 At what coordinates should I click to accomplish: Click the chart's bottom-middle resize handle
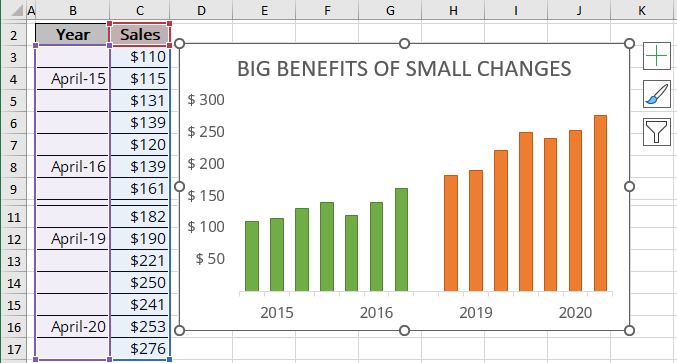coord(404,331)
